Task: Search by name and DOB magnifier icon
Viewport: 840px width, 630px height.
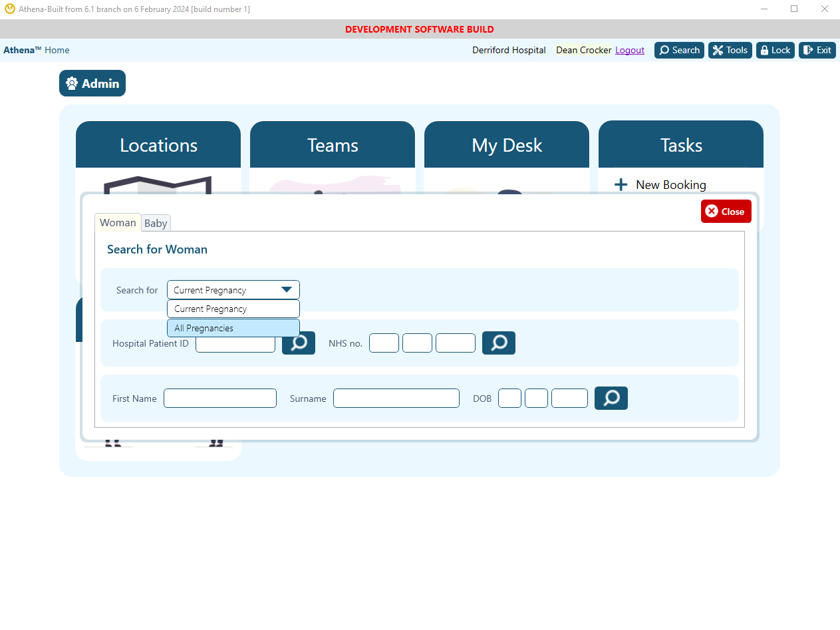Action: (x=611, y=398)
